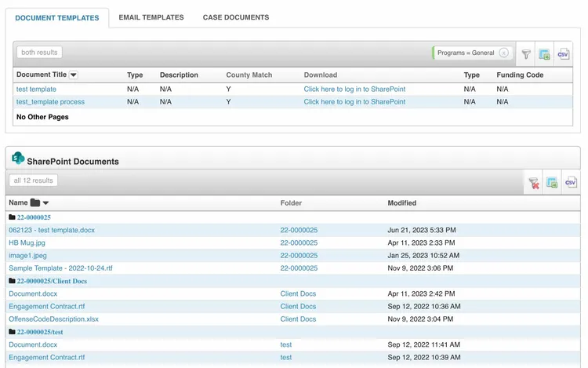Open file 062123 - test template.docx
This screenshot has height=368, width=588.
coord(52,231)
